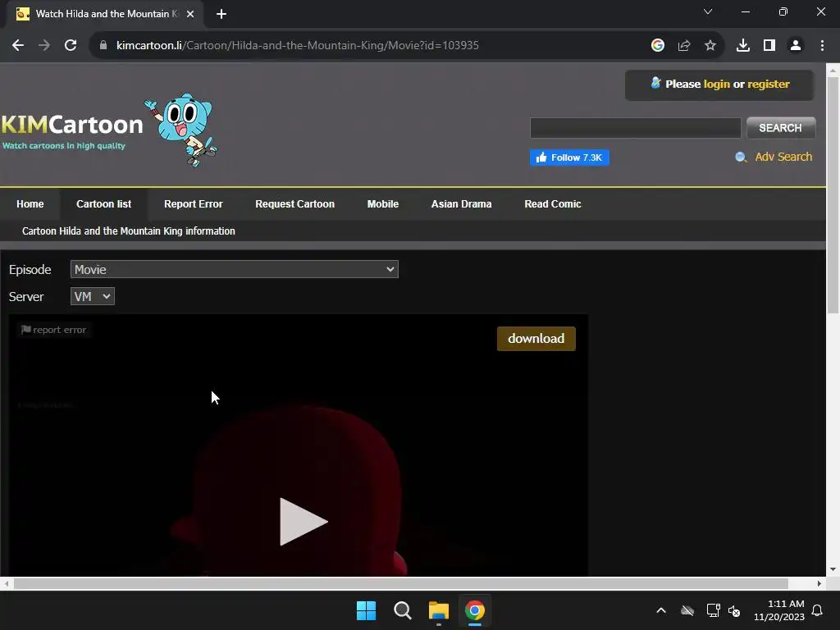Bookmark this page with the star
840x630 pixels.
710,46
